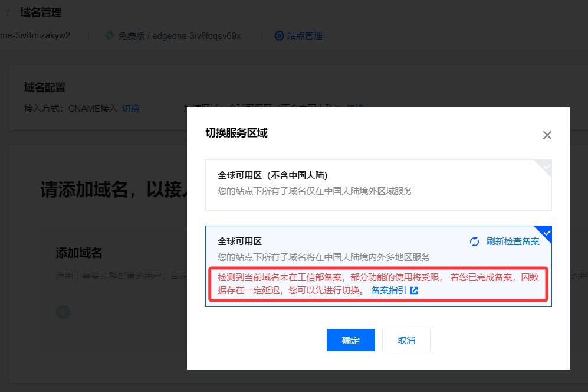Viewport: 588px width, 392px height.
Task: Click the plus icon under 添加域名
Action: 63,311
